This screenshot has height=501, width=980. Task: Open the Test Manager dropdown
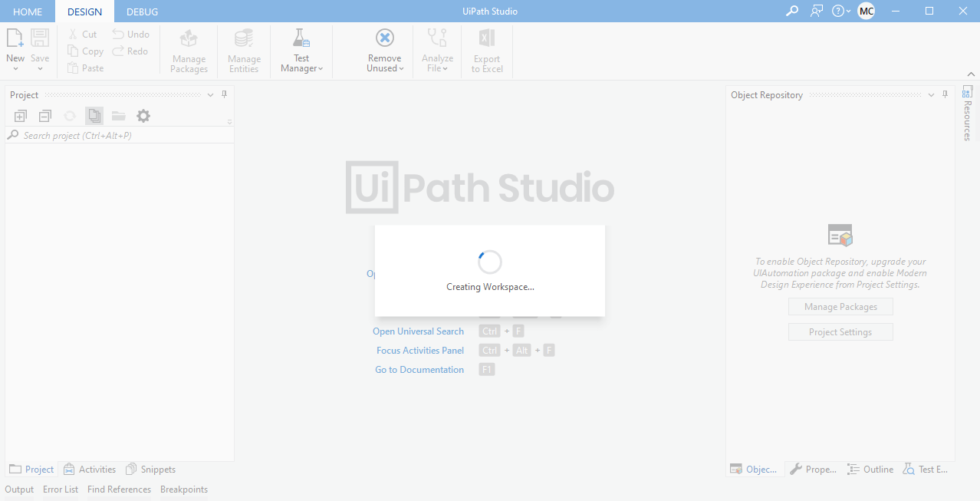point(301,51)
